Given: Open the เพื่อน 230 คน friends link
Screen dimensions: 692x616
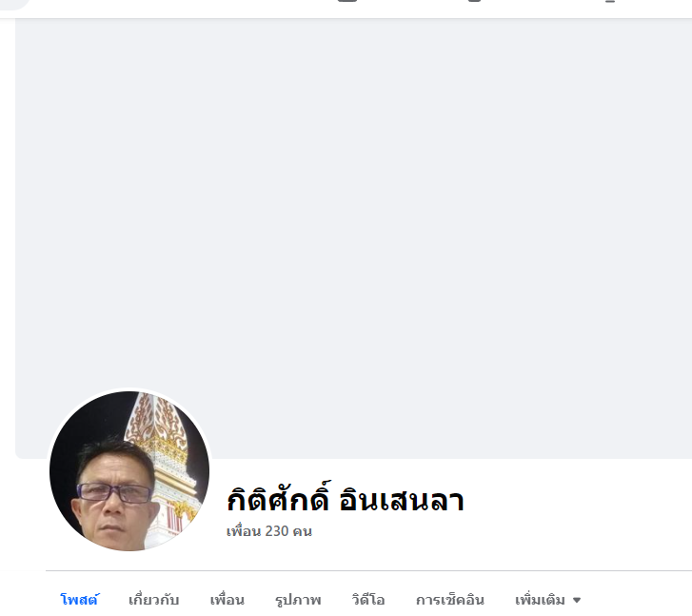Looking at the screenshot, I should [x=269, y=530].
